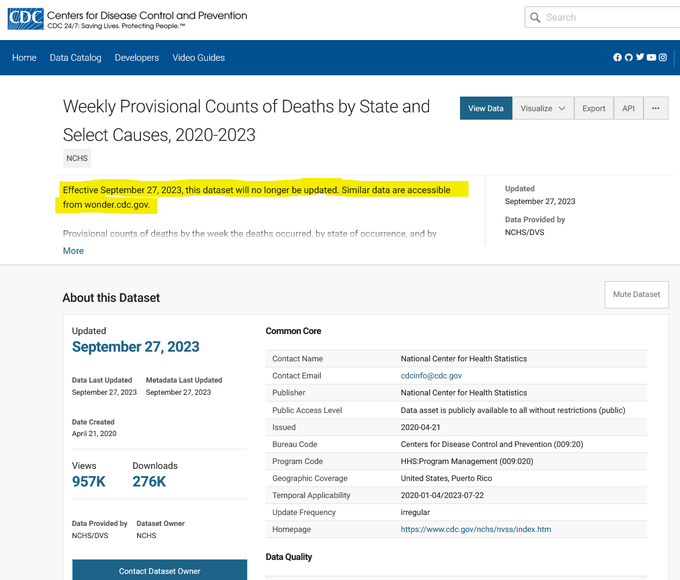
Task: Open CDC GitHub icon
Action: [628, 57]
